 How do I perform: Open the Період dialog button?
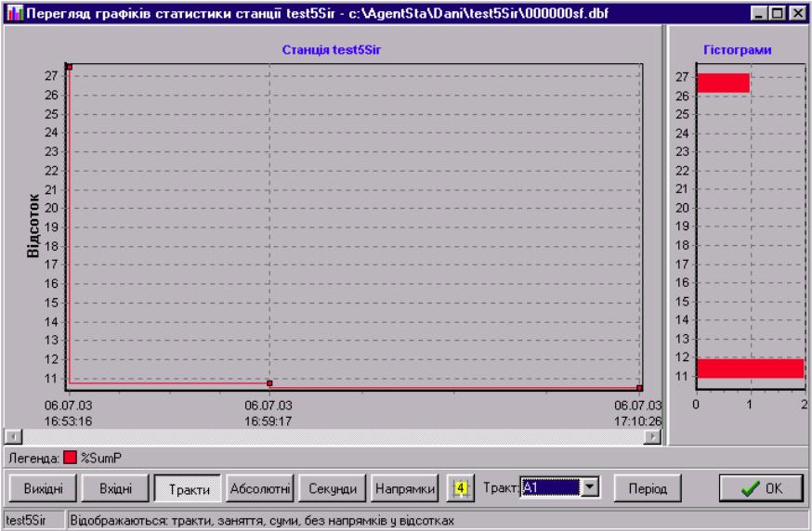click(x=648, y=488)
